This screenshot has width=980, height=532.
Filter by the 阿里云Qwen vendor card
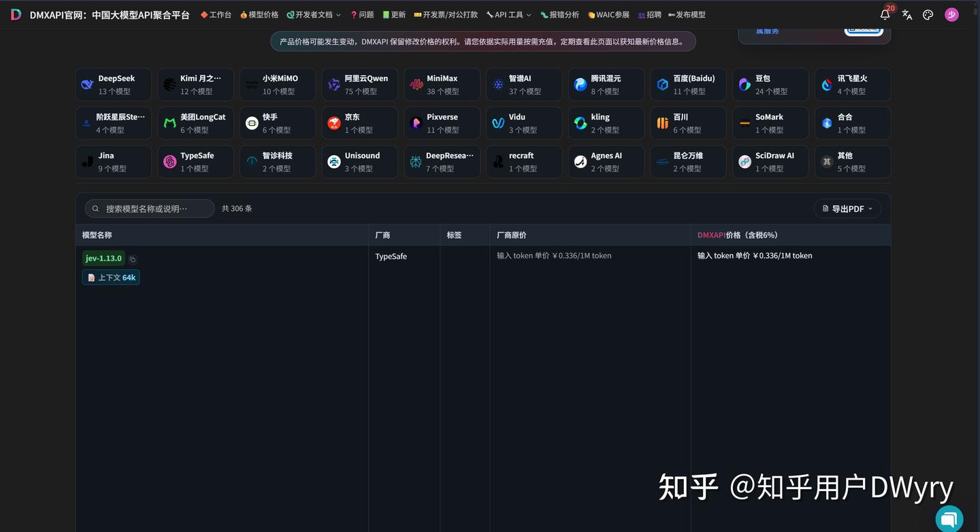pyautogui.click(x=360, y=84)
